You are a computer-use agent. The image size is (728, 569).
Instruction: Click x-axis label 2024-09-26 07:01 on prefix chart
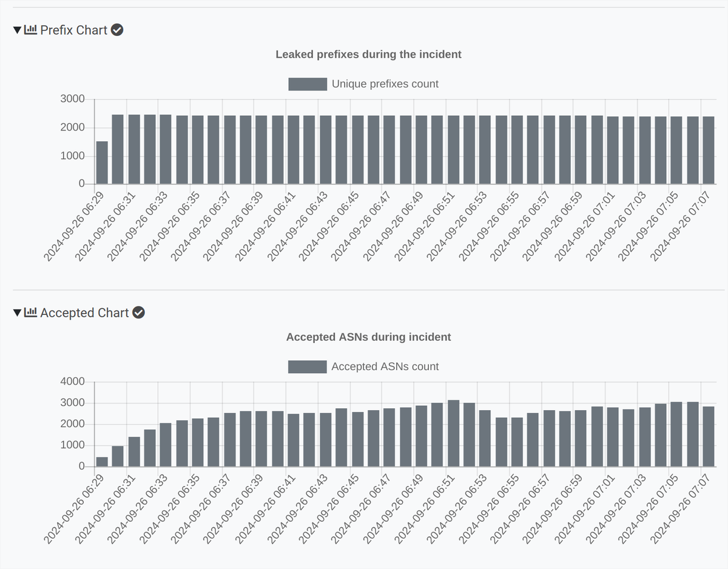(584, 225)
